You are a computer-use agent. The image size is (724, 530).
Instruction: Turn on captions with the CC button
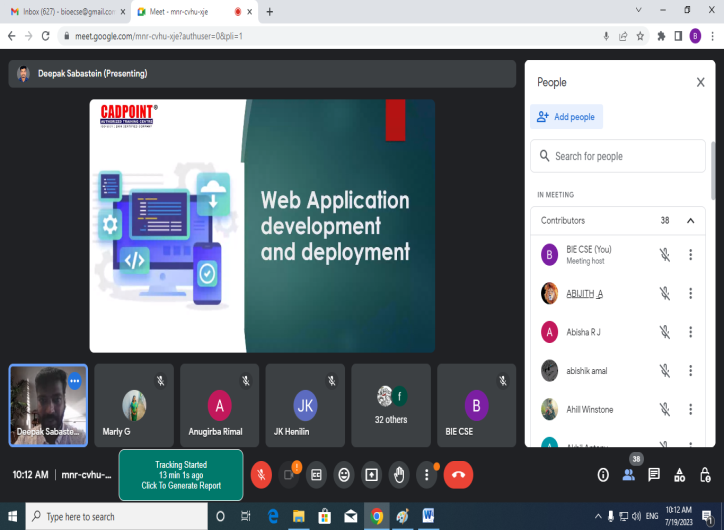pyautogui.click(x=316, y=474)
